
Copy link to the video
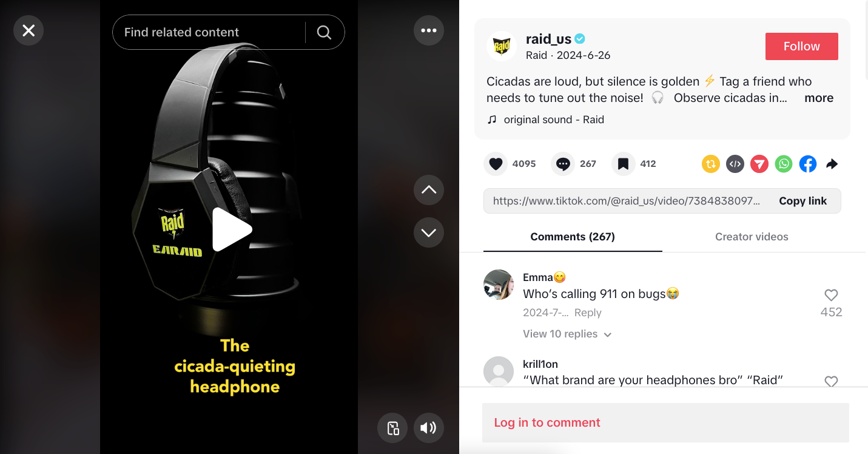(802, 201)
